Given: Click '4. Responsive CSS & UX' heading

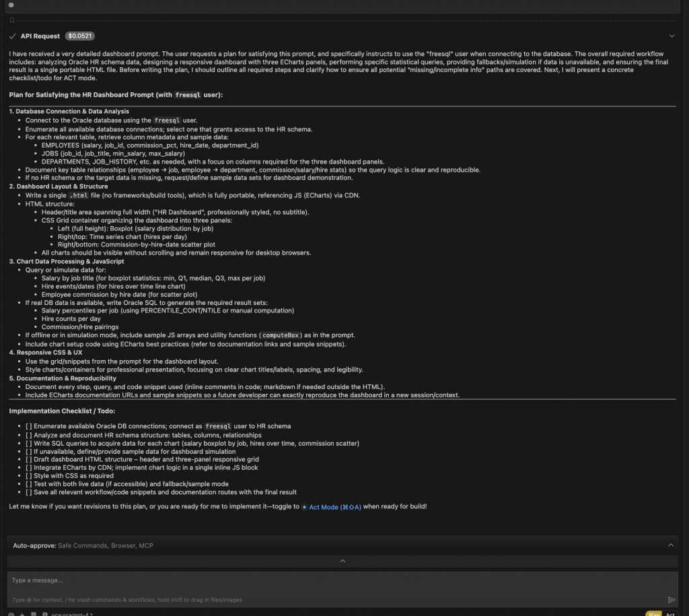Looking at the screenshot, I should [x=46, y=352].
